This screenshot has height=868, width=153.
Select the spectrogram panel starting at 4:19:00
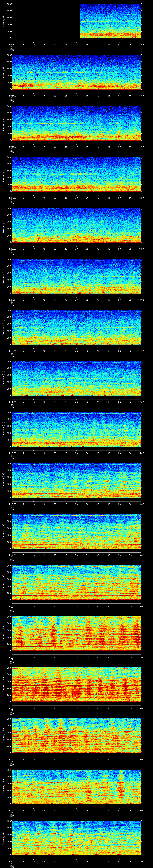pos(77,787)
